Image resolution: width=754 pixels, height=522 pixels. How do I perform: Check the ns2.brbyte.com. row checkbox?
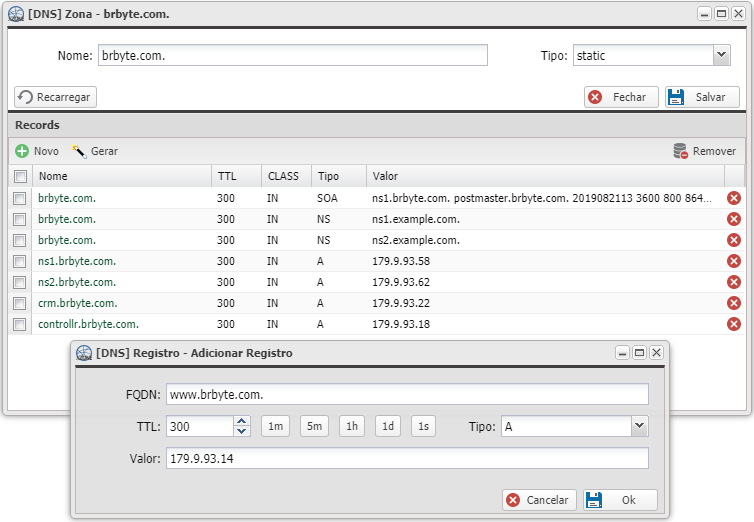pyautogui.click(x=20, y=282)
